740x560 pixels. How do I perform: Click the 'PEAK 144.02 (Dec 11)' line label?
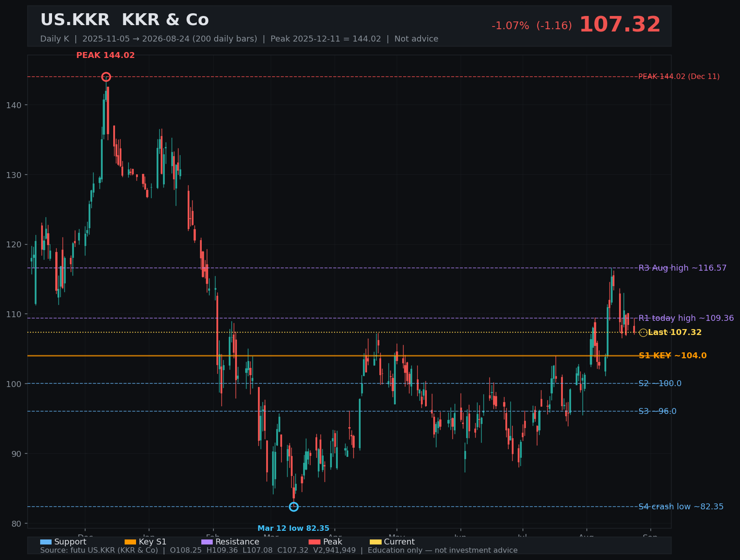(x=679, y=77)
